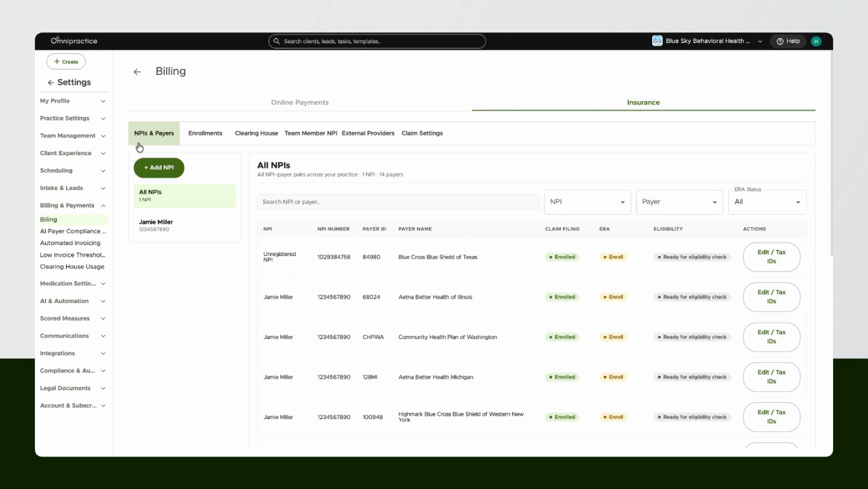The width and height of the screenshot is (868, 489).
Task: Expand the Practice Settings section
Action: pos(73,119)
